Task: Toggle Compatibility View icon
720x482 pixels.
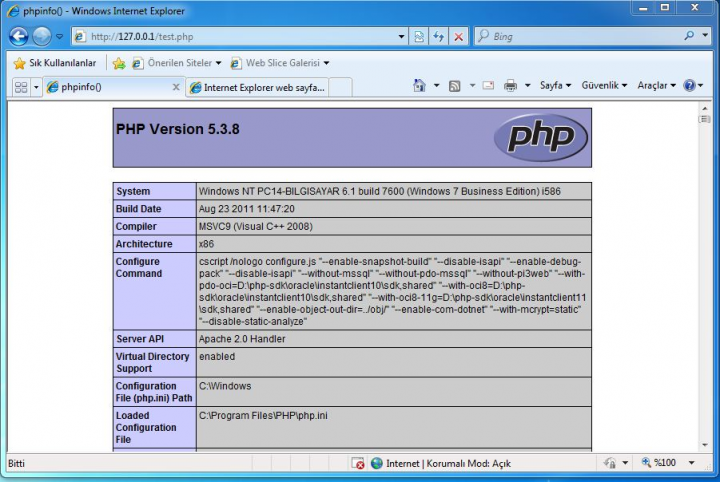Action: [x=419, y=37]
